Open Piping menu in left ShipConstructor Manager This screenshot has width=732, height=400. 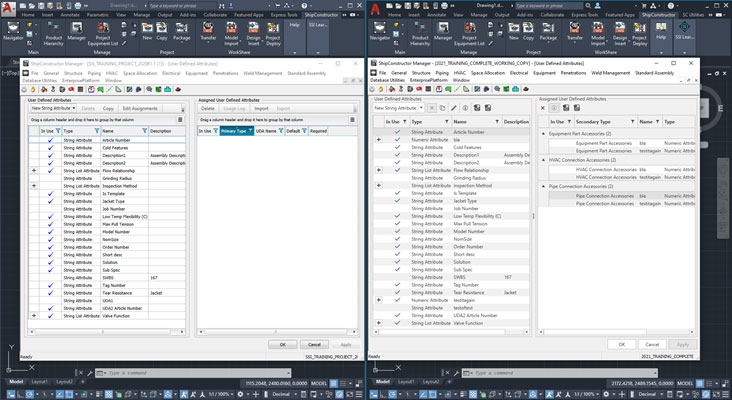click(94, 73)
